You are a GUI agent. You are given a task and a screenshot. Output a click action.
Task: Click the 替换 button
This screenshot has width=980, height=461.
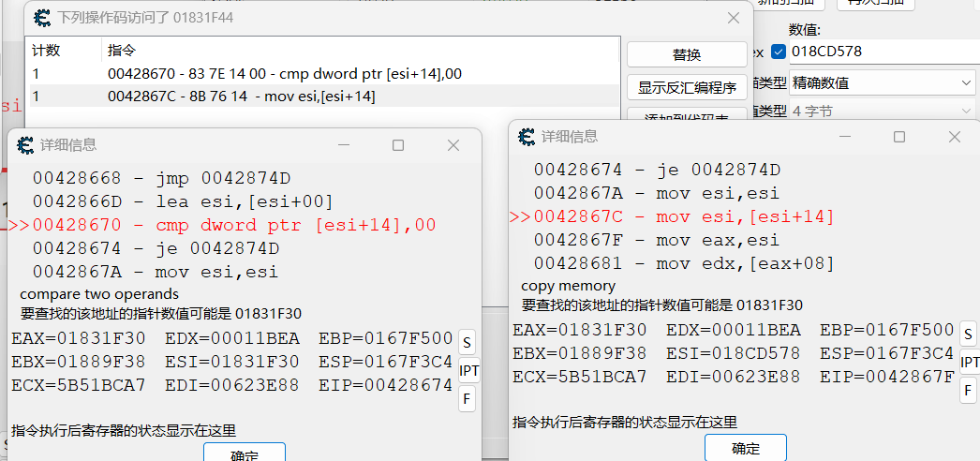pos(687,54)
